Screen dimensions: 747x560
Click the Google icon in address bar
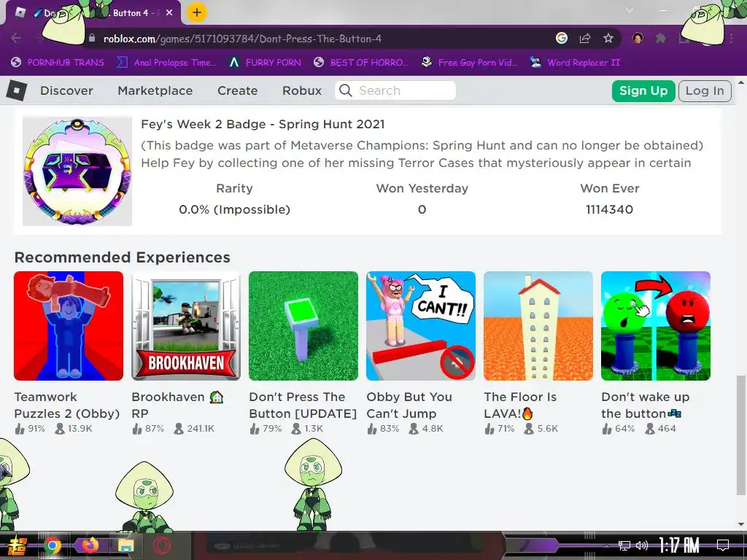coord(562,38)
